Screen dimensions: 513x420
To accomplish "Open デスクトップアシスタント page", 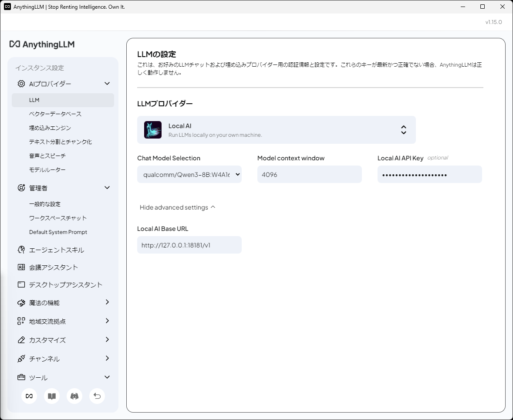I will click(x=66, y=285).
